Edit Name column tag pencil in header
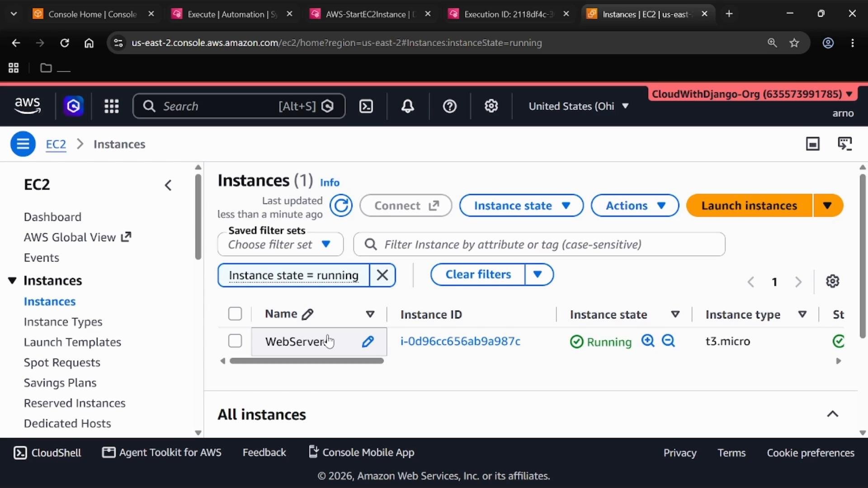Viewport: 868px width, 488px height. (x=308, y=314)
